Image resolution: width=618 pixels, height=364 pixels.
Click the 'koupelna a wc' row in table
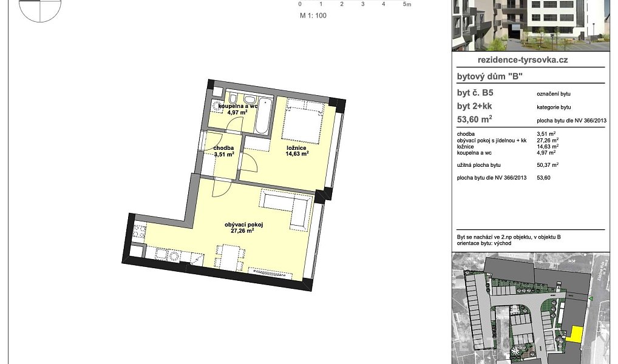coord(506,152)
